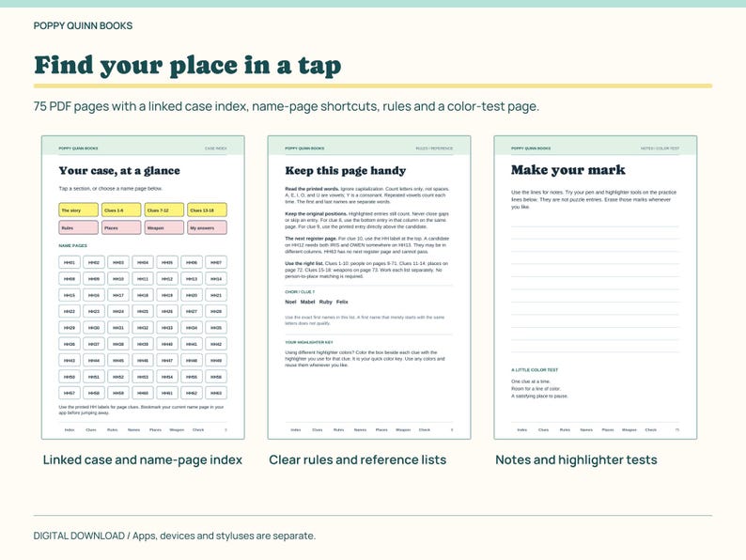The width and height of the screenshot is (746, 560).
Task: Tap the "Clues 1-6" section button
Action: pyautogui.click(x=121, y=210)
